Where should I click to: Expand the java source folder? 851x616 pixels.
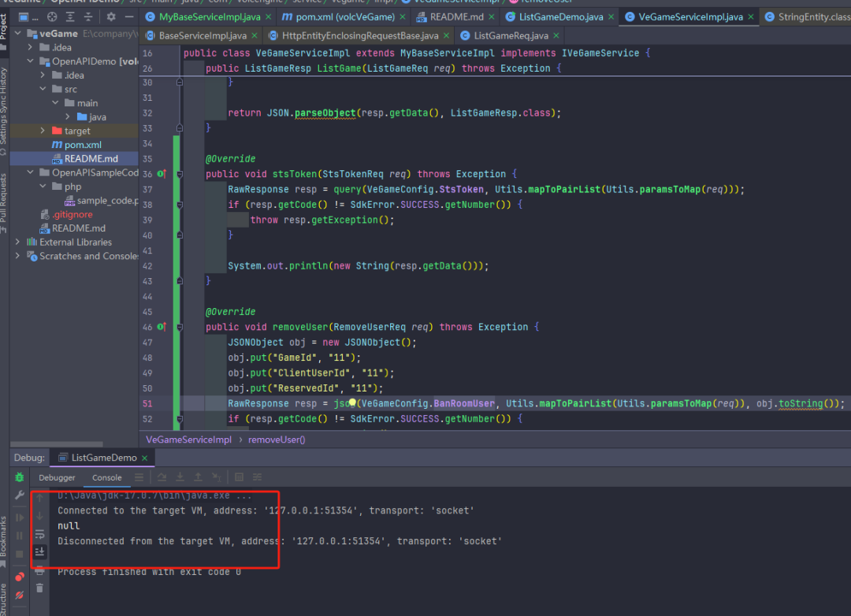(x=68, y=117)
